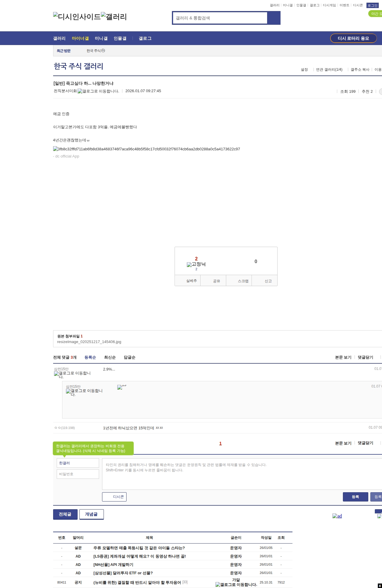
Task: Click the 최근 방문 label
Action: (64, 51)
